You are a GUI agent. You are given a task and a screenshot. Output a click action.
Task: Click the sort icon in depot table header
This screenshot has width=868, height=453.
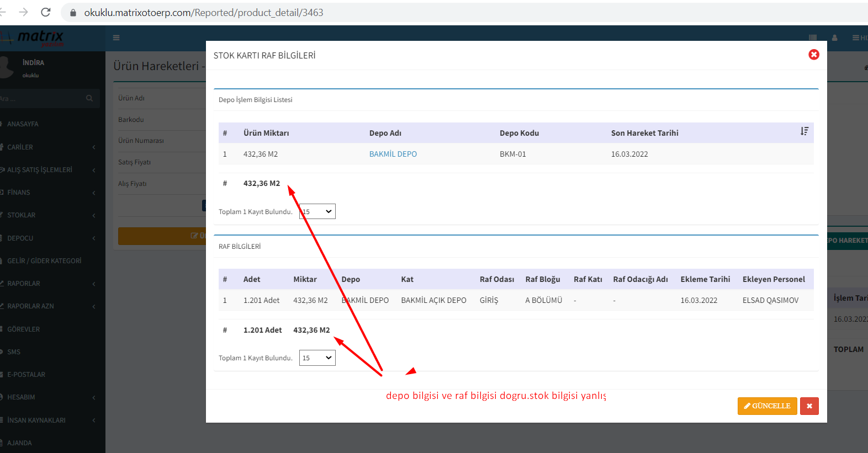click(804, 131)
